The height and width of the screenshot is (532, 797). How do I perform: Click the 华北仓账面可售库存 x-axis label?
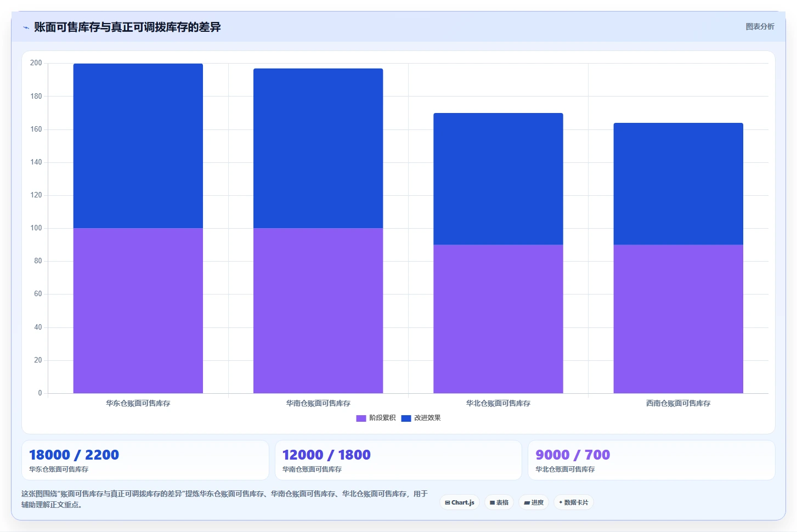498,403
